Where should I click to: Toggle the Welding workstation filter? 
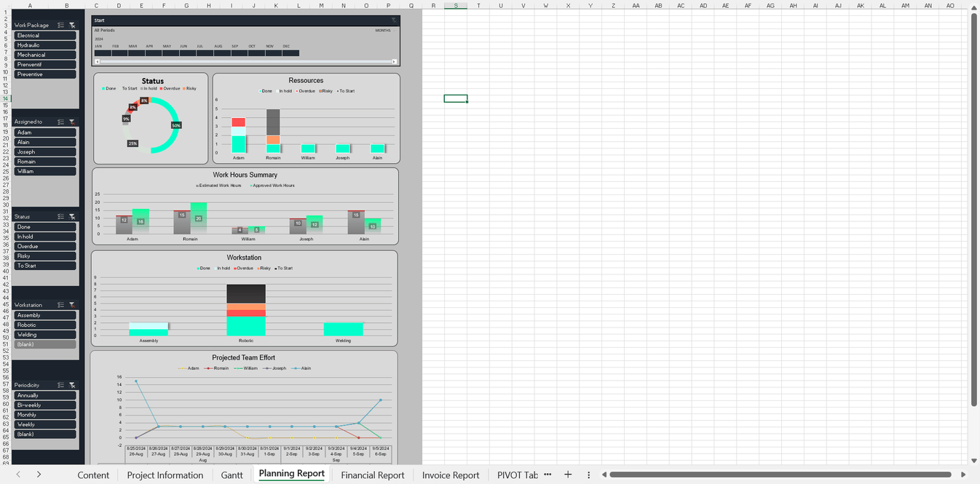coord(44,334)
